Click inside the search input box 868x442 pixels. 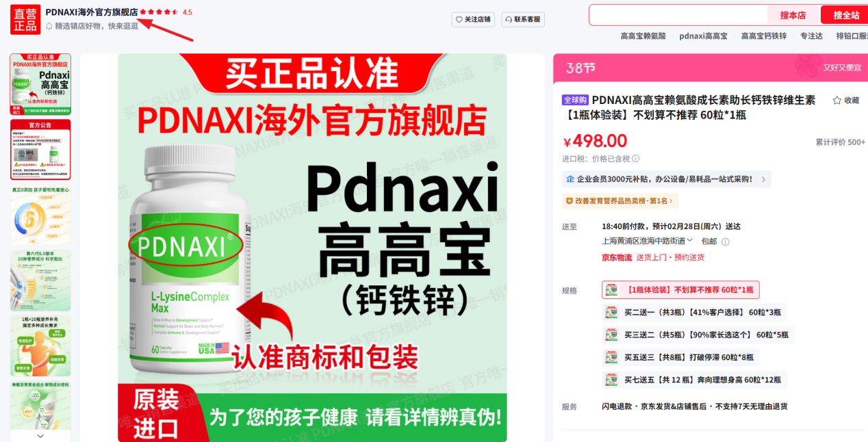click(679, 15)
